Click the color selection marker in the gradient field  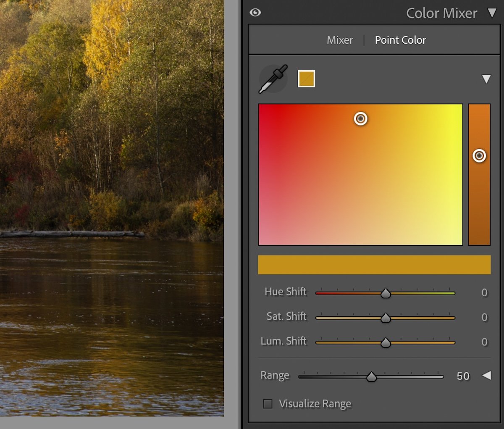(x=360, y=119)
